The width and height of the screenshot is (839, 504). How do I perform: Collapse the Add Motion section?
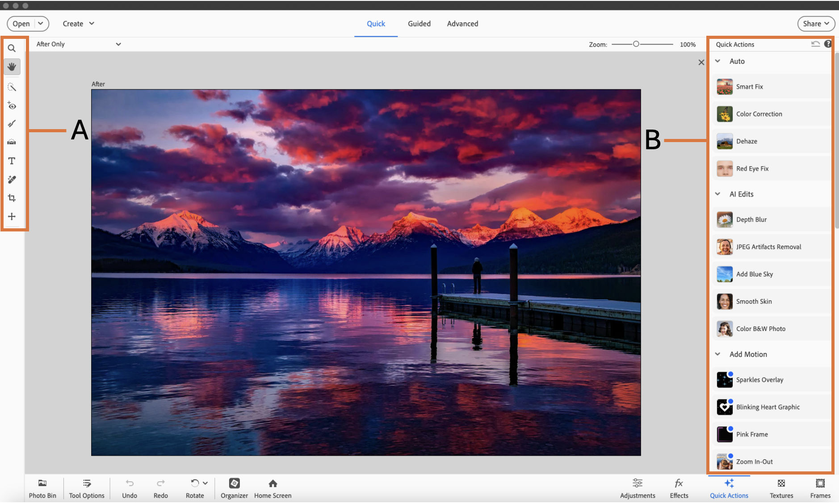tap(717, 354)
